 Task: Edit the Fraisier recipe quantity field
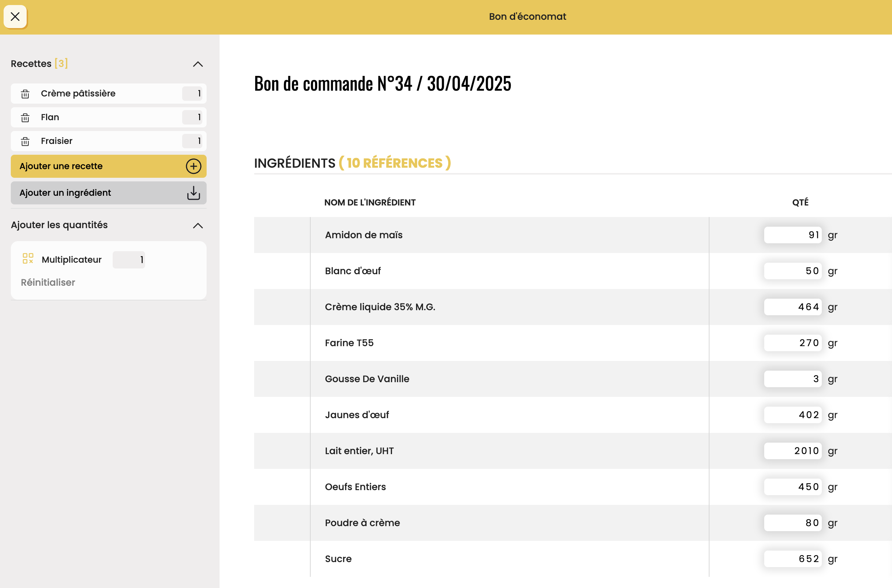192,141
